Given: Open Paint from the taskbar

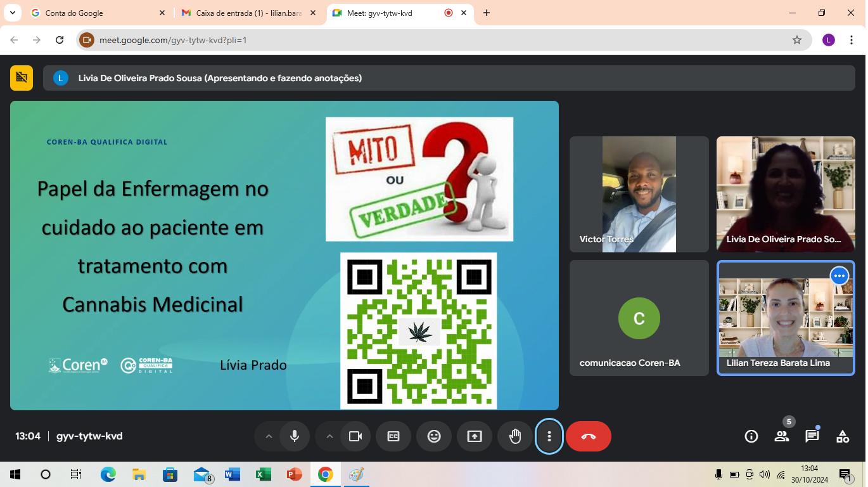Looking at the screenshot, I should pyautogui.click(x=356, y=474).
